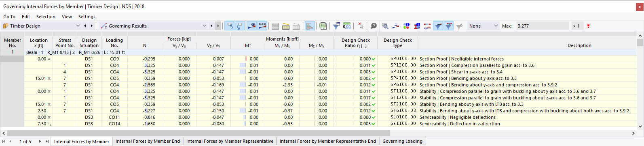Viewport: 644px width, 146px height.
Task: Jump to first table page arrow
Action: coord(4,141)
